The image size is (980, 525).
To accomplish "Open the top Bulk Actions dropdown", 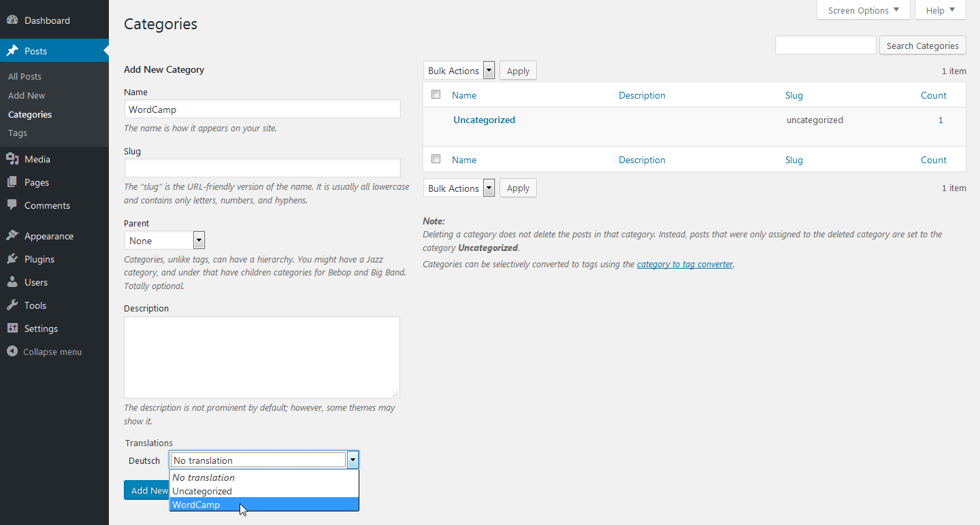I will click(459, 71).
